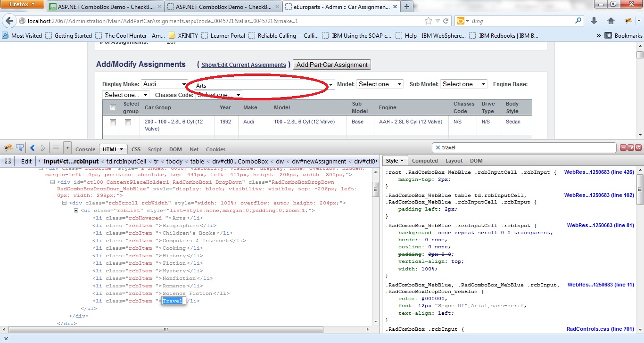The image size is (644, 343).
Task: Open the Layout side panel tab
Action: [454, 161]
